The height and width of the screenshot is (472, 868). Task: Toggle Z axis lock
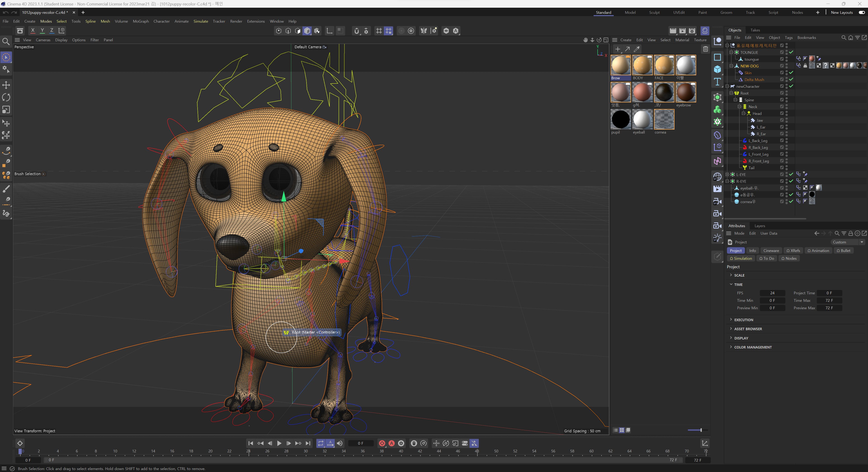(x=52, y=31)
